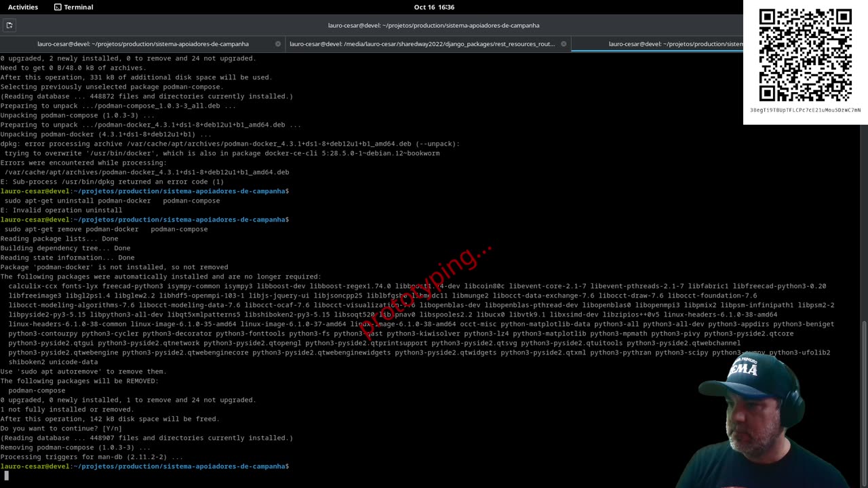Click 'The following packages will be REMOVED:' line
This screenshot has width=868, height=488.
[x=79, y=381]
